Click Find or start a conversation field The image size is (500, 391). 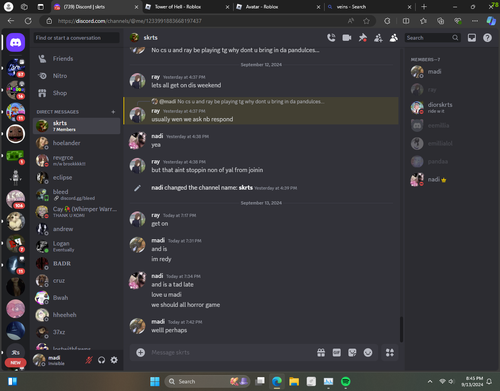click(77, 38)
